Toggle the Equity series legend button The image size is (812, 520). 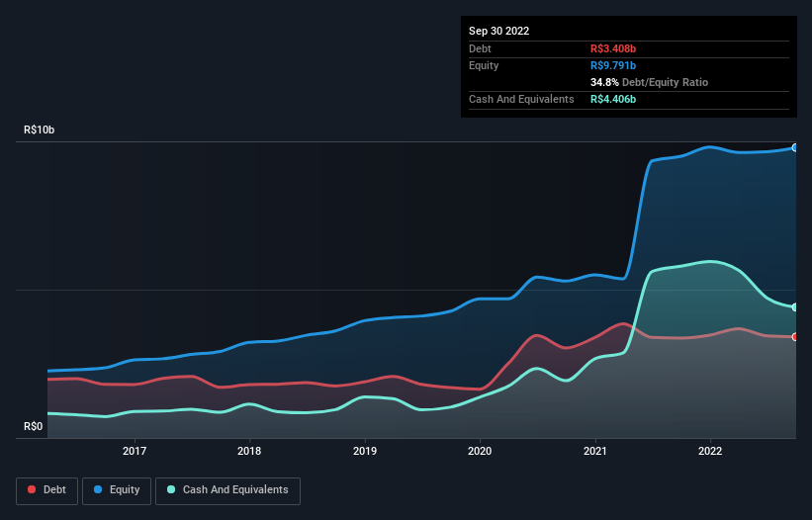coord(117,490)
